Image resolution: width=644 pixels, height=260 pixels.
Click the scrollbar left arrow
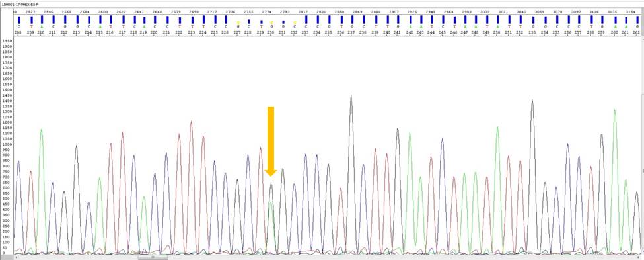(x=17, y=257)
